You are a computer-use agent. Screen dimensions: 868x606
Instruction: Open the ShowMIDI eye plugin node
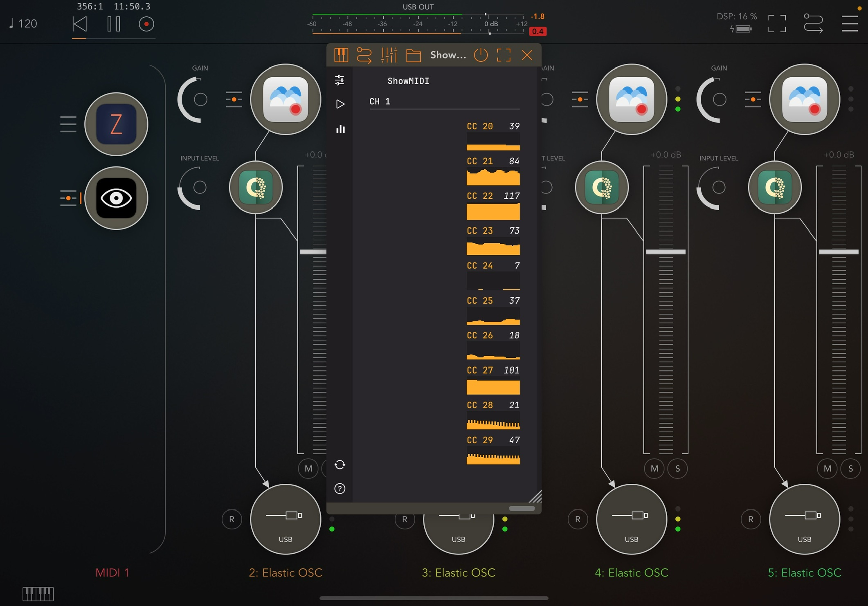116,198
